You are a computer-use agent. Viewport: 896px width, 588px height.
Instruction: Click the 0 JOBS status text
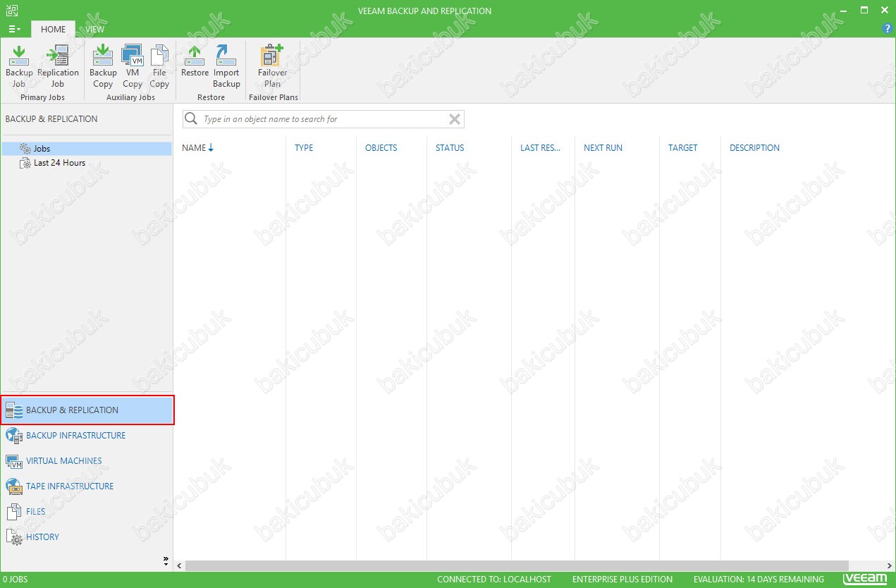[15, 580]
